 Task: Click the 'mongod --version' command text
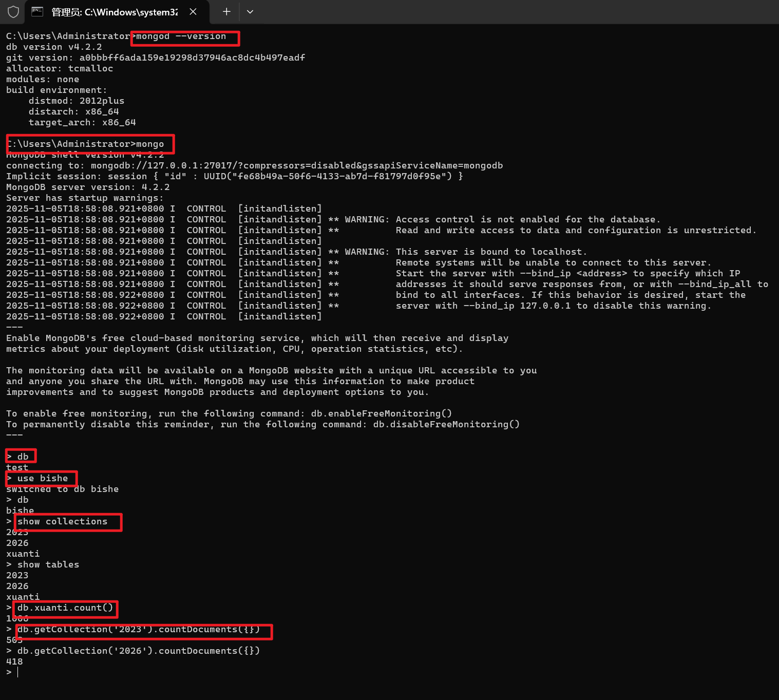tap(181, 36)
